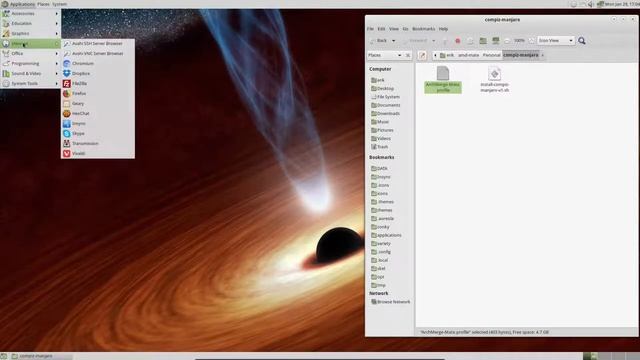Open Trash in the Places sidebar
Image resolution: width=640 pixels, height=360 pixels.
point(379,147)
